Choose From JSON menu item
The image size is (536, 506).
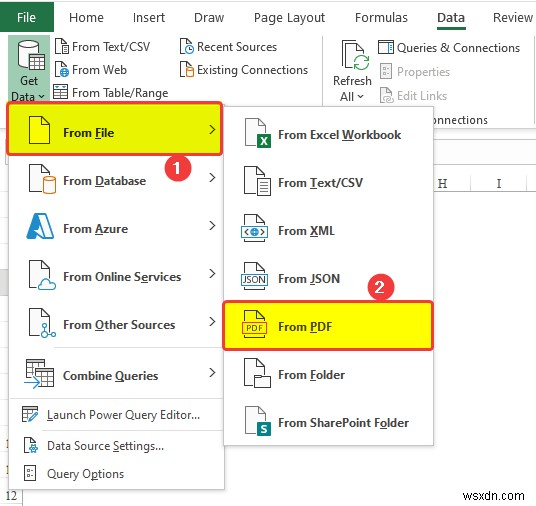click(x=329, y=277)
